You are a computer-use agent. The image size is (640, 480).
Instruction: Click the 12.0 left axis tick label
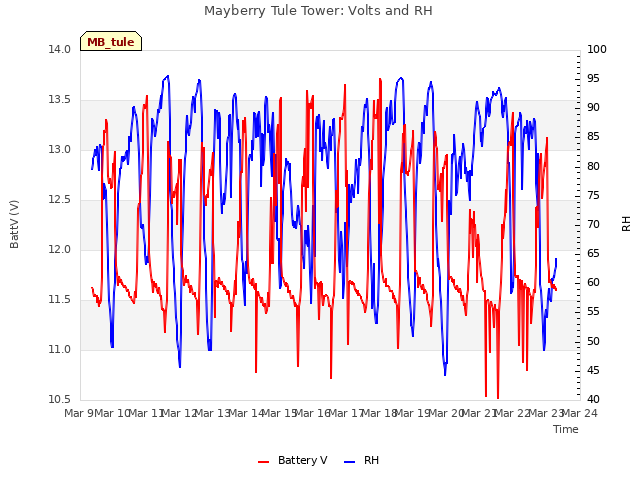point(60,249)
